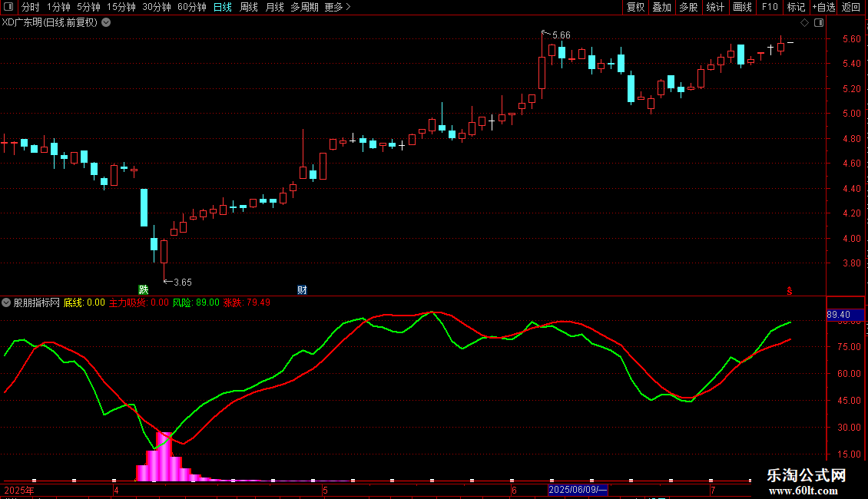The image size is (868, 499).
Task: Click the 5.60 price axis label
Action: tap(851, 38)
